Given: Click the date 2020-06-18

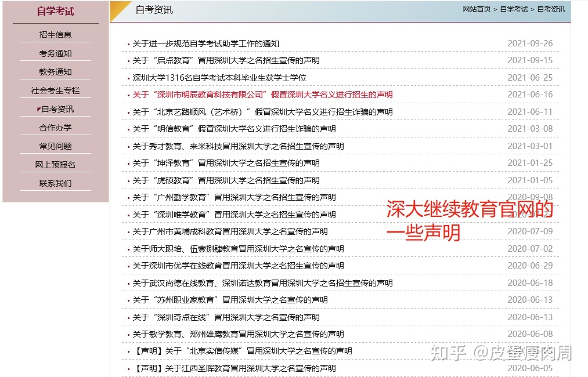Looking at the screenshot, I should coord(530,283).
